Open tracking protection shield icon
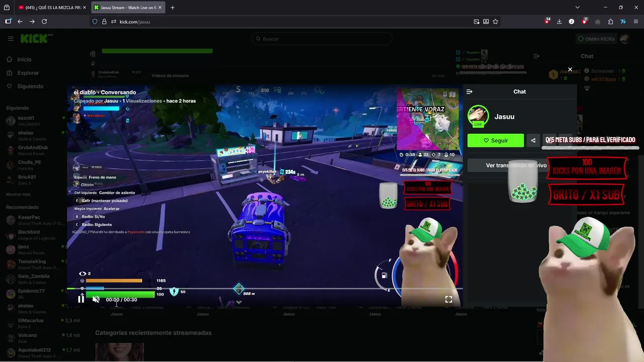 click(x=95, y=22)
